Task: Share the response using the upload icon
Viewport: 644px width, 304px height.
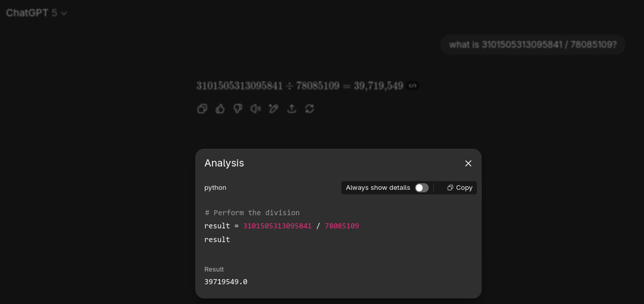Action: click(292, 109)
